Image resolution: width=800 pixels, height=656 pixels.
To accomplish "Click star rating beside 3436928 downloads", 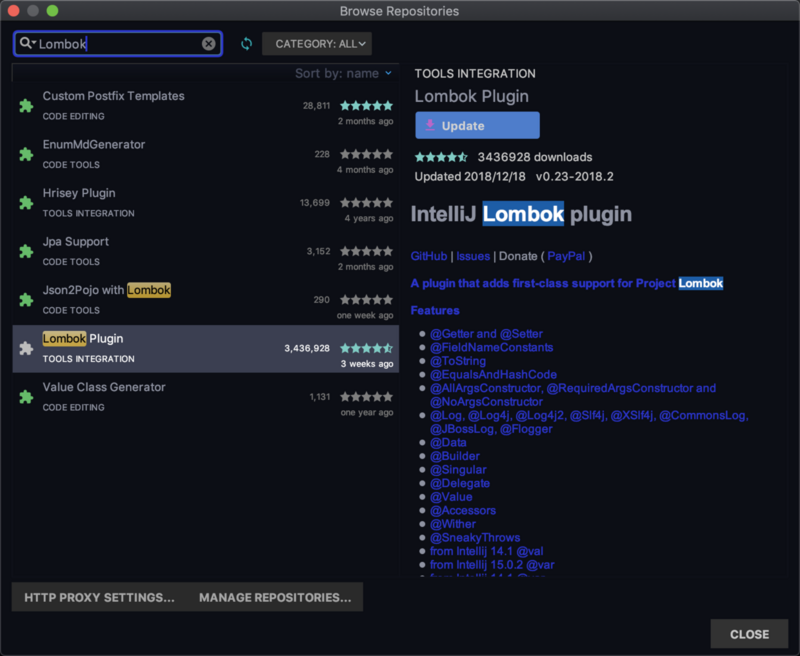I will click(x=441, y=157).
